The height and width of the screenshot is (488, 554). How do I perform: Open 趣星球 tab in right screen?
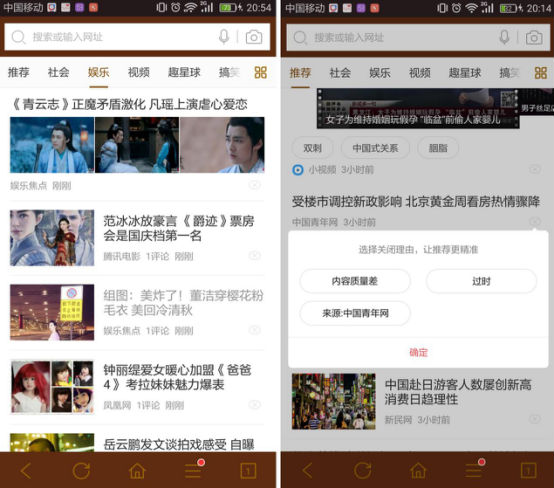click(x=465, y=73)
